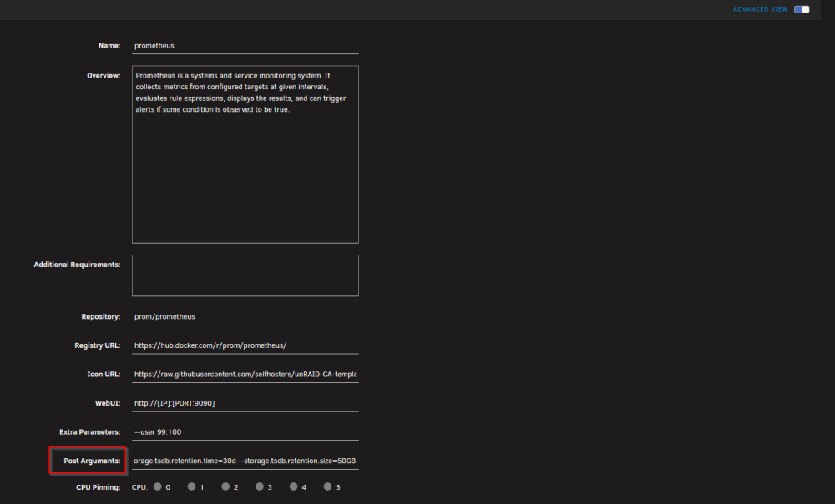This screenshot has width=835, height=504.
Task: Edit the WebUI address field
Action: pos(245,403)
